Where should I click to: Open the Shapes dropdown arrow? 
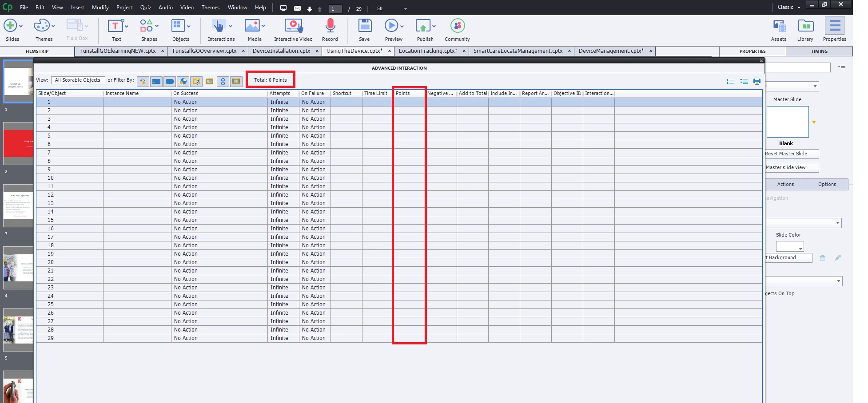click(157, 26)
